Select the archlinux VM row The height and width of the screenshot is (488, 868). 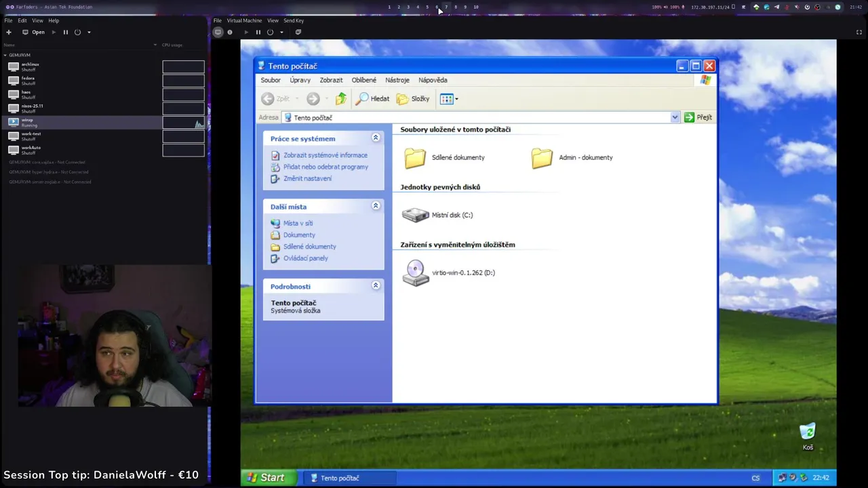tap(81, 66)
